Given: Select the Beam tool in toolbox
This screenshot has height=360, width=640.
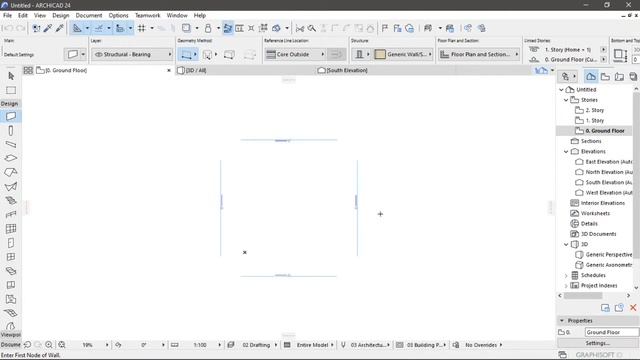Looking at the screenshot, I should coord(11,144).
